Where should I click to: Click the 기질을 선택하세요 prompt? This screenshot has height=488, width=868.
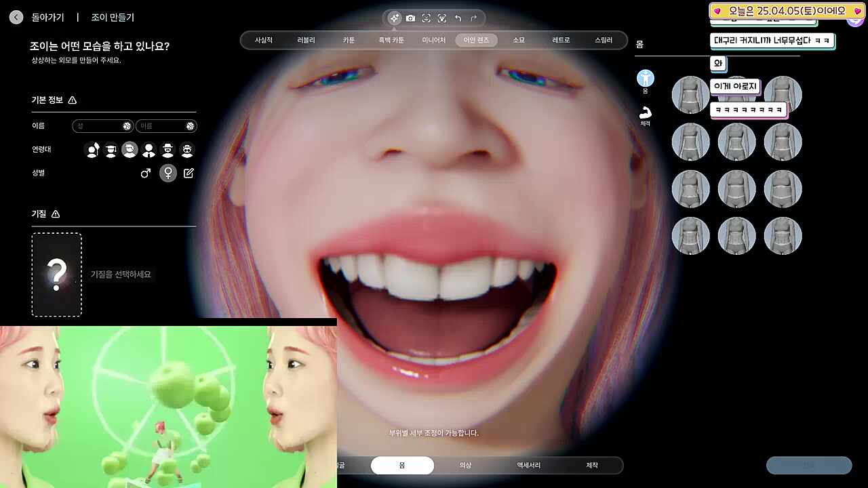(121, 274)
